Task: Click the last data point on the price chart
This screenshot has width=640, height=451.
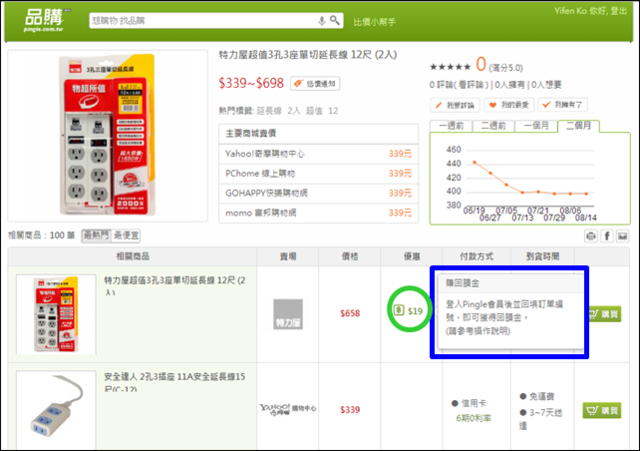Action: coord(587,193)
